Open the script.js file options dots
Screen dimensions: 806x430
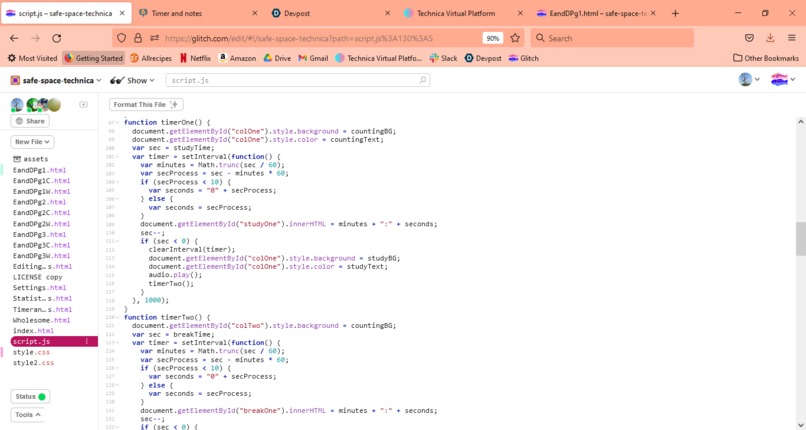[x=87, y=342]
